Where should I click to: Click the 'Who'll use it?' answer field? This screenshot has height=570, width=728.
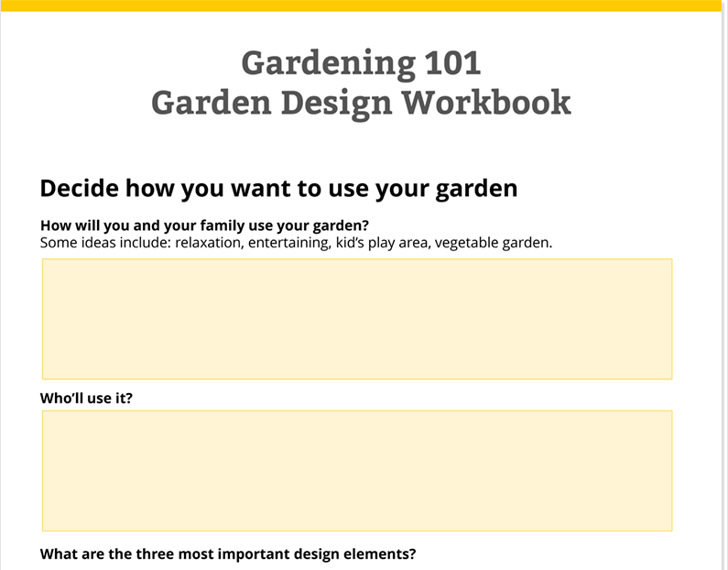coord(357,471)
